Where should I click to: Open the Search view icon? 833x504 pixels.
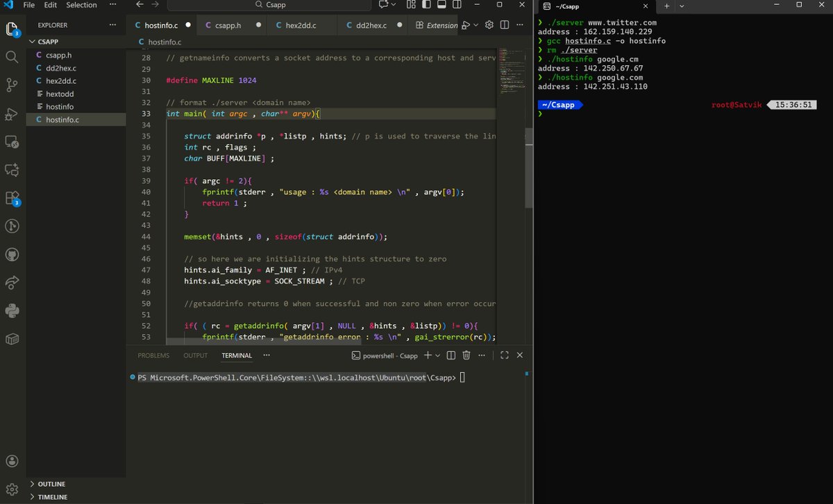[12, 57]
